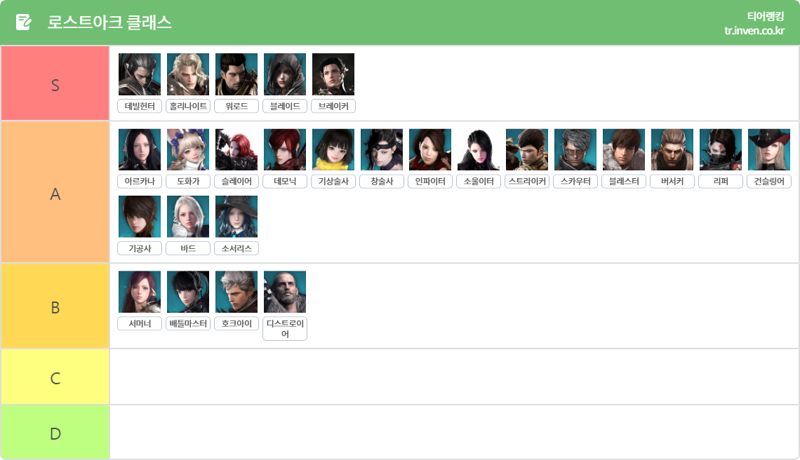The width and height of the screenshot is (800, 460).
Task: Click the 브레이커 portrait in S tier
Action: (x=333, y=74)
